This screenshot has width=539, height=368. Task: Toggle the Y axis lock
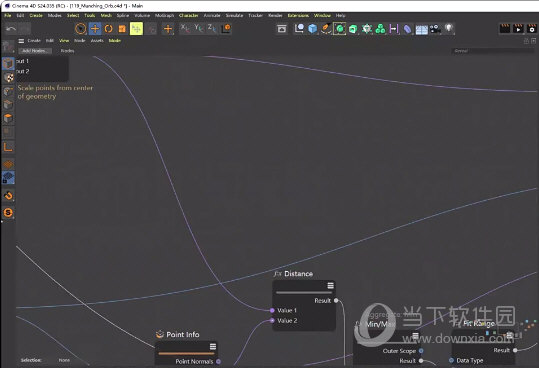198,29
